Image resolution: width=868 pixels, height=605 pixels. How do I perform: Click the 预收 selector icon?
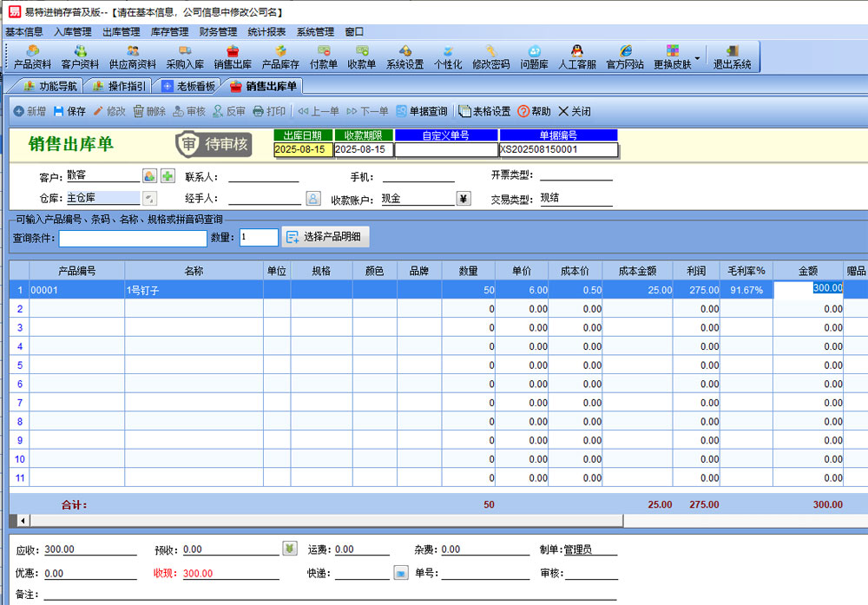pos(290,548)
